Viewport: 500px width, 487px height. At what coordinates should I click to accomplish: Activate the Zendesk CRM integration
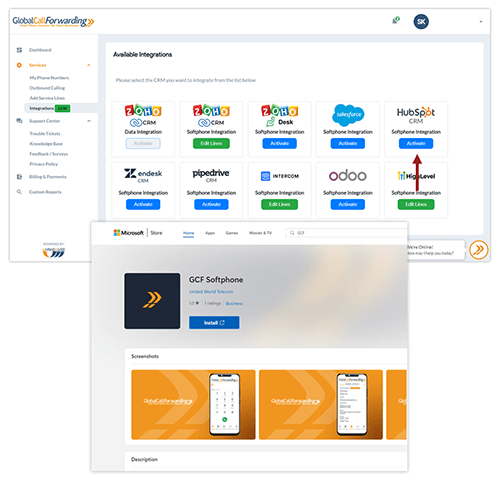tap(143, 204)
